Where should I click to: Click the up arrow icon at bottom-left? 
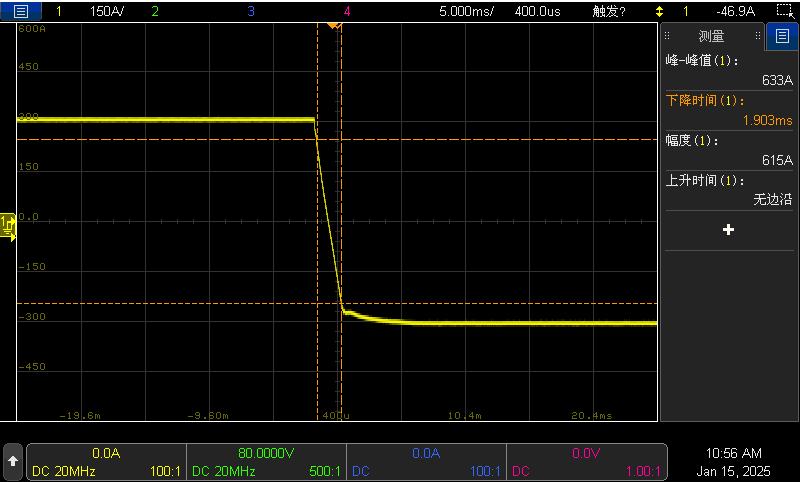(12, 461)
